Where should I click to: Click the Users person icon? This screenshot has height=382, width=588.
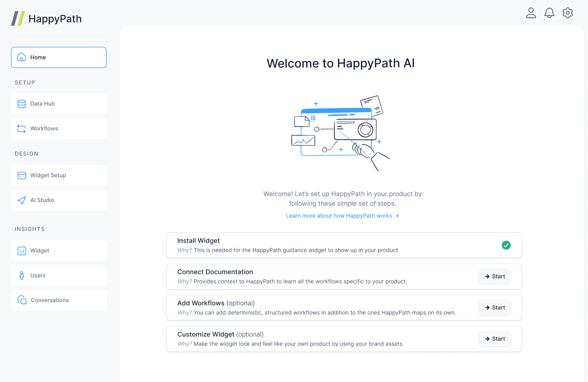coord(21,275)
